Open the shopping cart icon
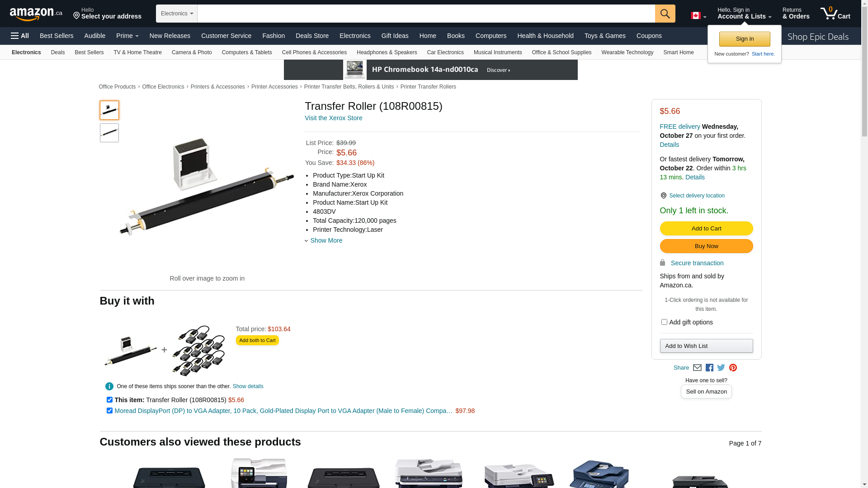 pyautogui.click(x=835, y=14)
